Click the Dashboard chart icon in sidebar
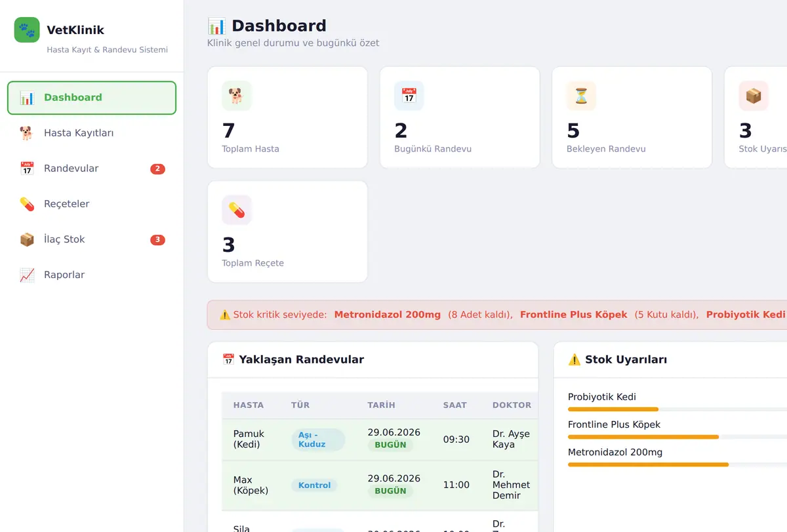This screenshot has height=532, width=787. tap(27, 98)
